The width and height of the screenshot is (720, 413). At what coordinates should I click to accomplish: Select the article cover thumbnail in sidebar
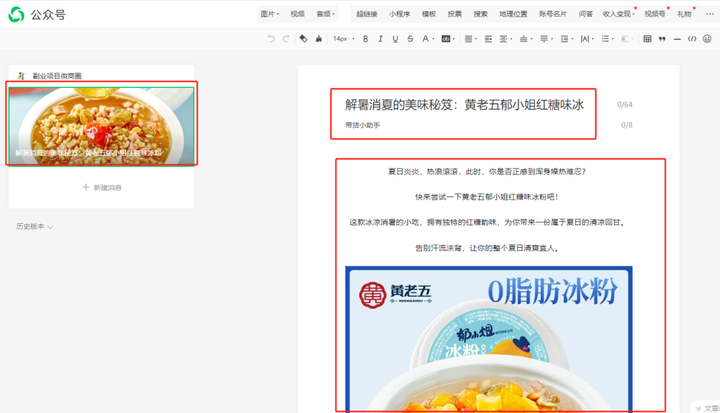point(101,126)
